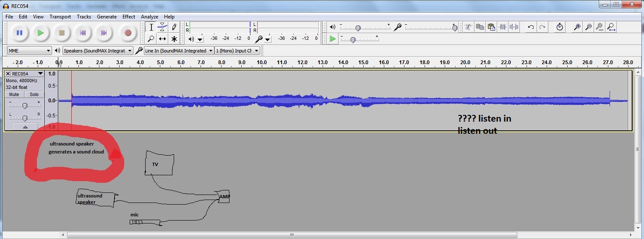Select the Time Shift tool
The width and height of the screenshot is (644, 239).
(x=163, y=39)
